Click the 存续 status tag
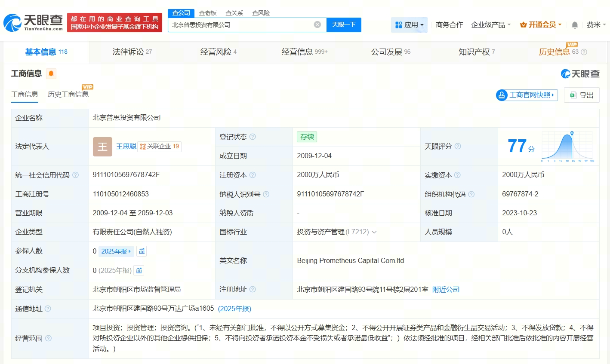The image size is (610, 364). (307, 137)
